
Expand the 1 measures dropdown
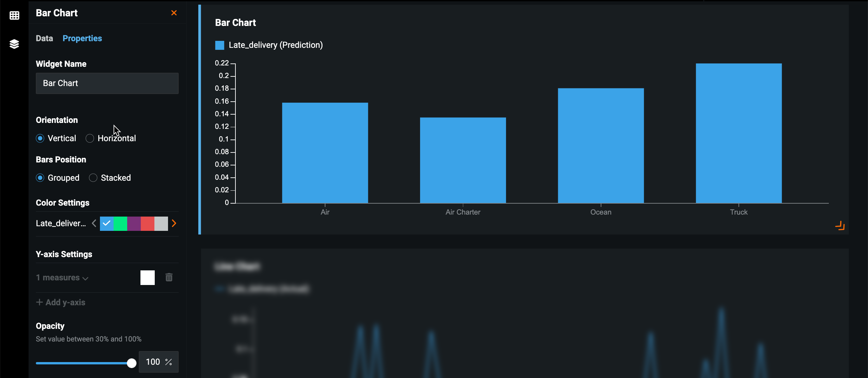pos(62,277)
